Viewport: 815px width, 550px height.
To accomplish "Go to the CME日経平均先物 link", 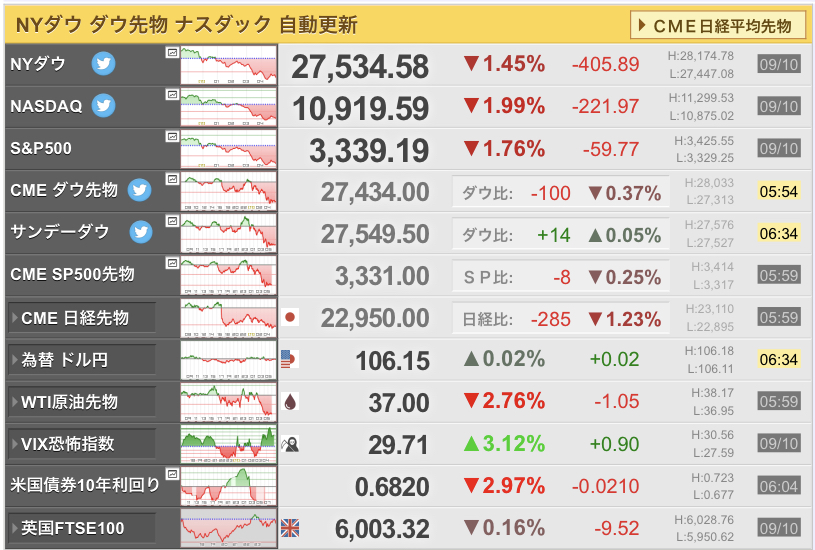I will [x=718, y=25].
